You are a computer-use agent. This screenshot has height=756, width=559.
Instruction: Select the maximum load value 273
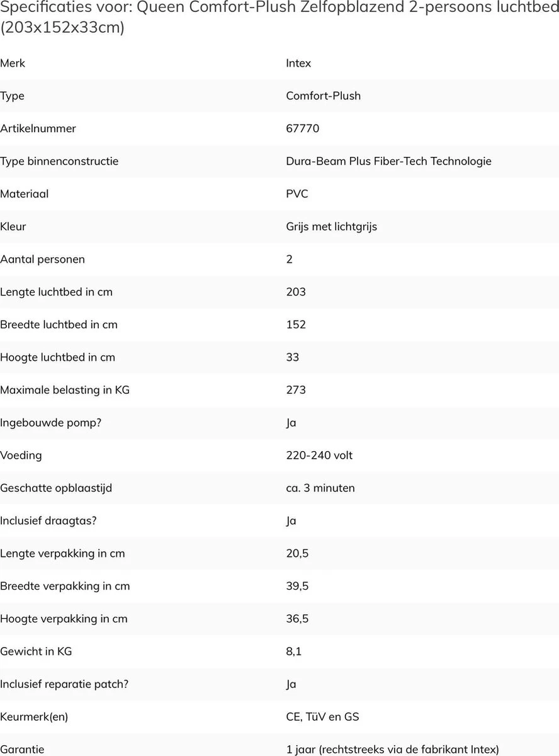pyautogui.click(x=295, y=390)
